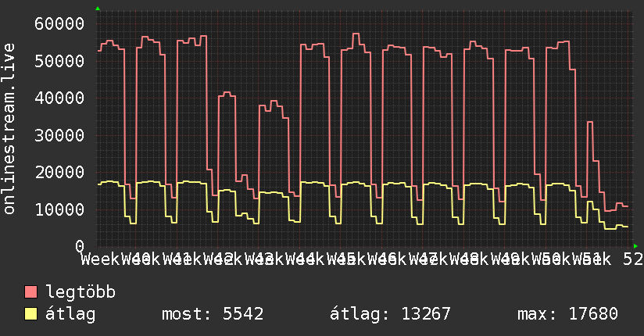The width and height of the screenshot is (644, 336).
Task: Click the 60000 y-axis label
Action: 59,23
